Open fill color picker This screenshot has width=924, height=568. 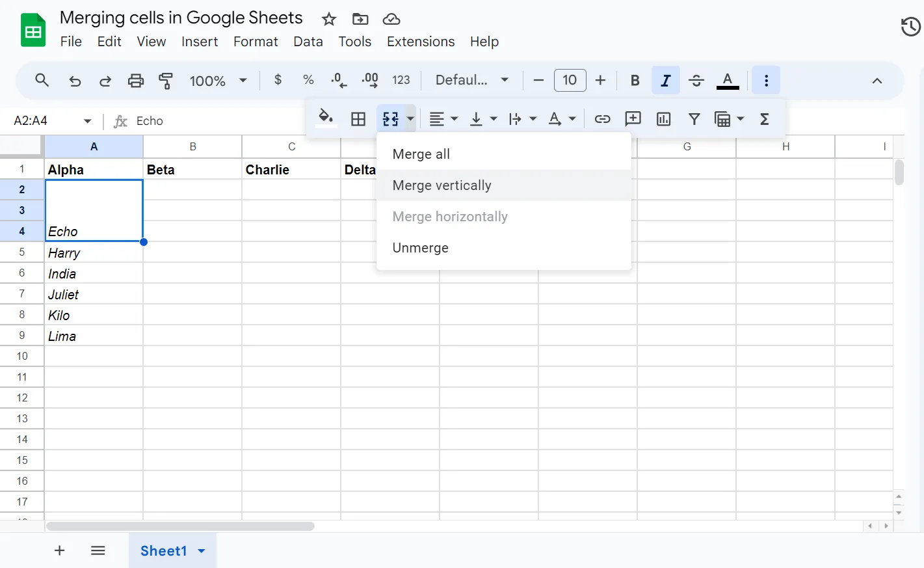point(326,118)
